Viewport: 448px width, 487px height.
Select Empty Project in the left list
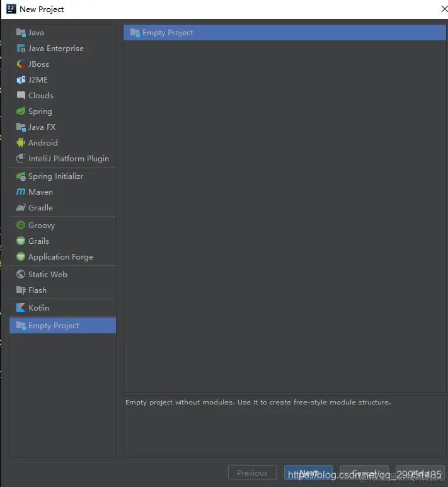point(63,326)
